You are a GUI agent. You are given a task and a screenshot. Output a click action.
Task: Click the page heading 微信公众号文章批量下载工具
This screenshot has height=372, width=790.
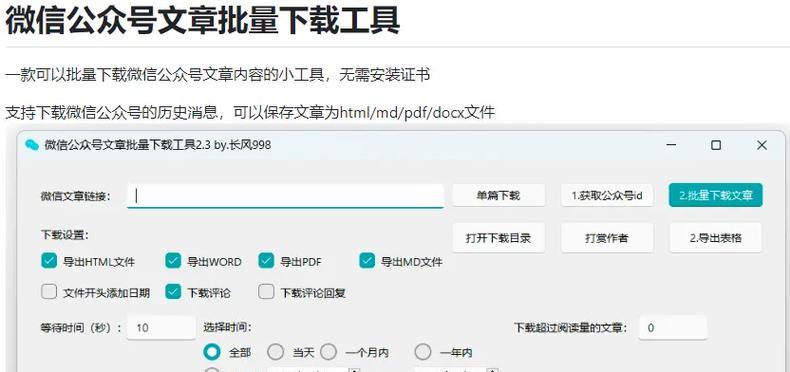point(203,21)
